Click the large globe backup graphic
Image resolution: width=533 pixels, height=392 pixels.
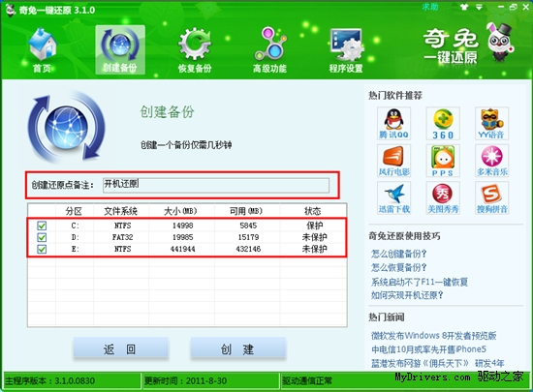[67, 128]
